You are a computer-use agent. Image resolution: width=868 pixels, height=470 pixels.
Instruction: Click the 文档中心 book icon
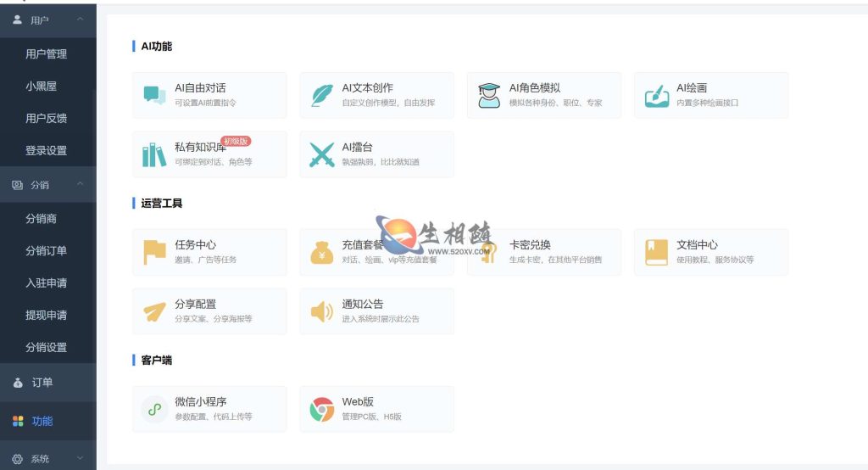pos(657,252)
